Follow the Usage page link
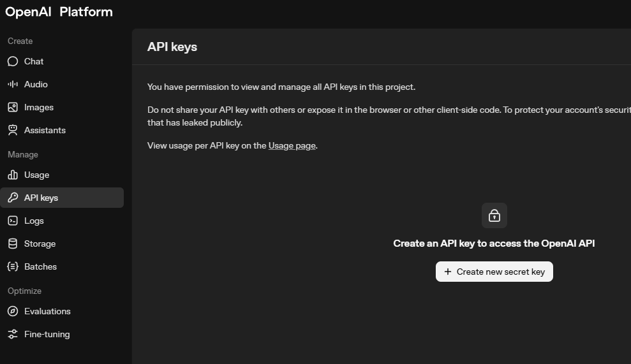This screenshot has width=631, height=364. coord(292,145)
